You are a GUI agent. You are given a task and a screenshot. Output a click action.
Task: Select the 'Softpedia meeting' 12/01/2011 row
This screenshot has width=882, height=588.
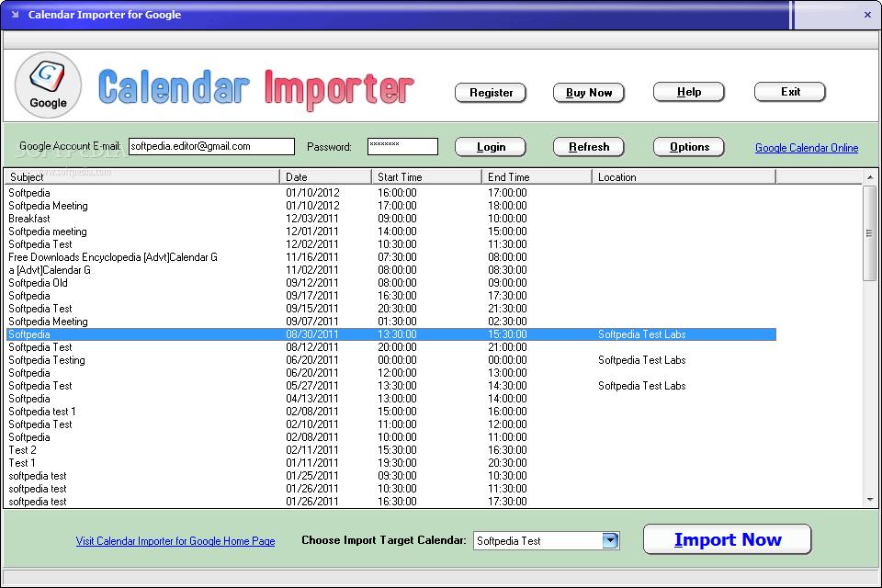391,232
